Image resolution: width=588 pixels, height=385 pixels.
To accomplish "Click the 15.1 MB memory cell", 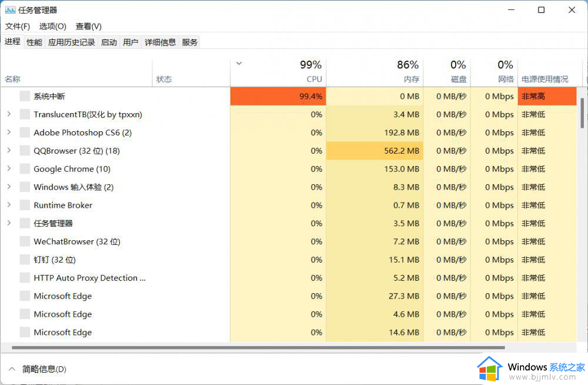I will (375, 260).
